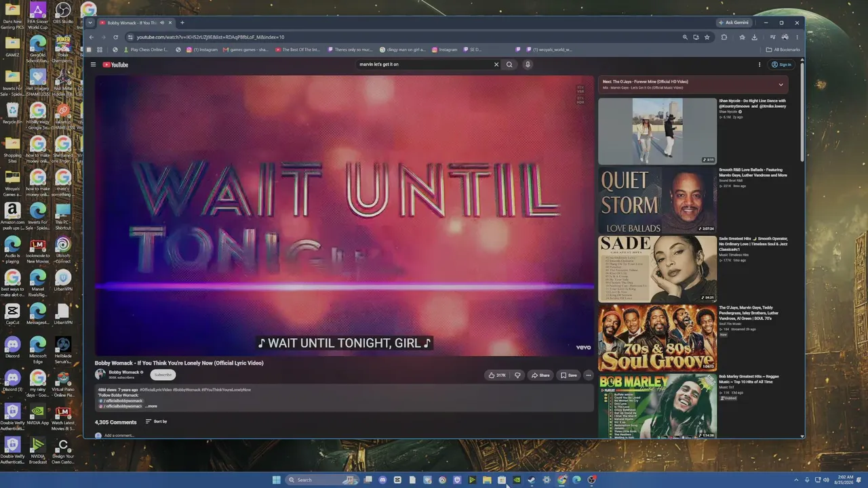The image size is (868, 488).
Task: Open the comments Sort by menu
Action: [156, 422]
